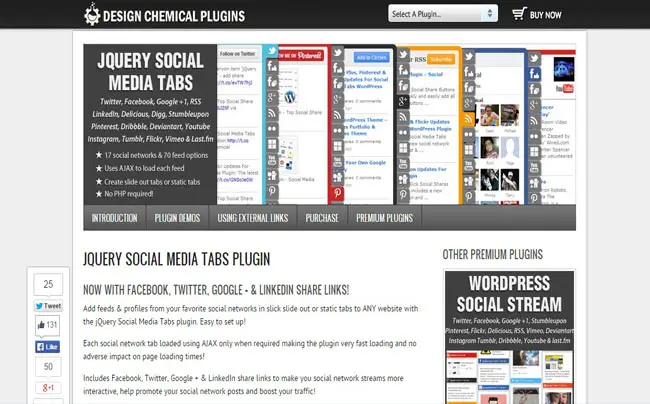Click 'Uses AJAX to load each feed' text
The width and height of the screenshot is (650, 404).
click(144, 168)
